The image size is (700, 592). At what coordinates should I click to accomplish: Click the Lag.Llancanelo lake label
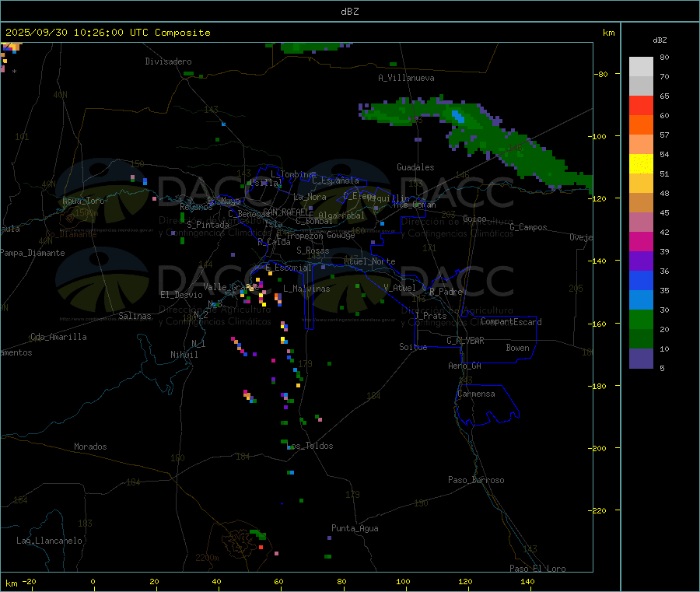click(x=50, y=541)
